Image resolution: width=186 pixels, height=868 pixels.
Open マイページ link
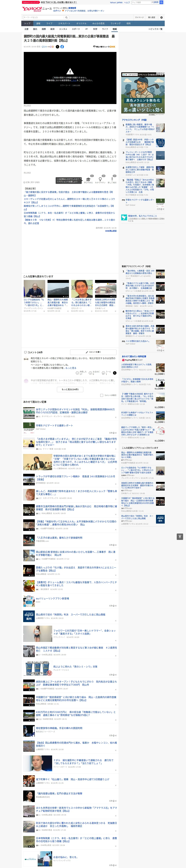pos(139,18)
